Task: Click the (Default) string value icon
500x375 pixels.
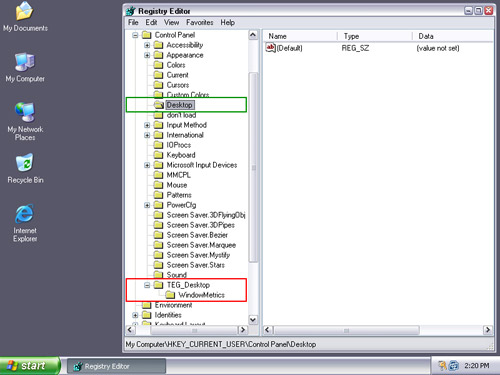Action: click(270, 48)
